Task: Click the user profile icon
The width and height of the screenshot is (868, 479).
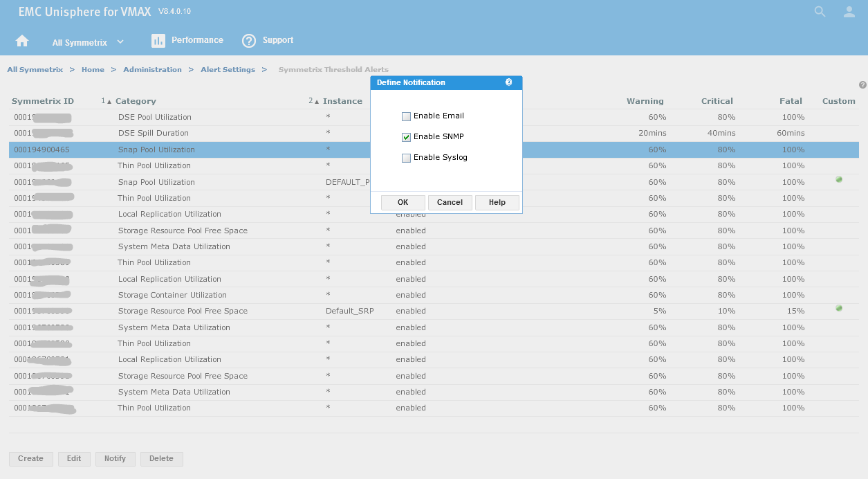Action: [x=849, y=12]
